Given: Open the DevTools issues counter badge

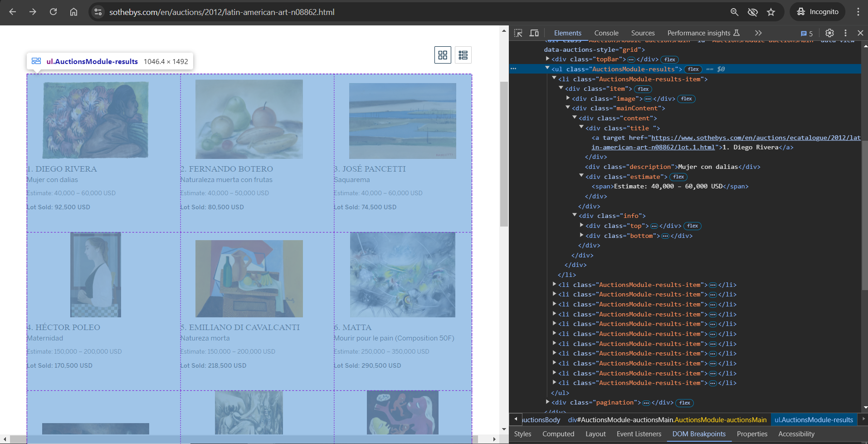Looking at the screenshot, I should 807,34.
